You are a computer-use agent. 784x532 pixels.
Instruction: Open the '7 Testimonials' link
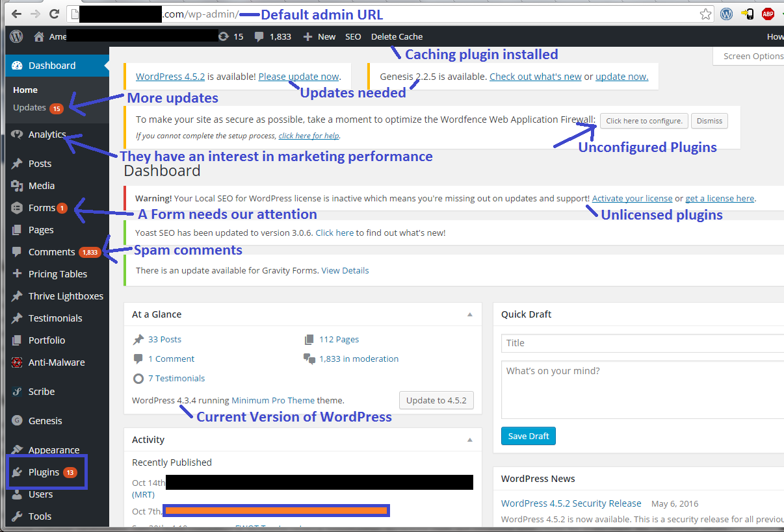(x=176, y=378)
